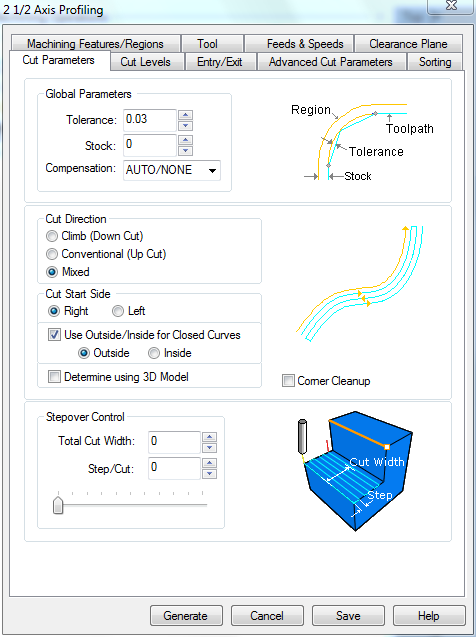Click the Tolerance value field

pyautogui.click(x=150, y=120)
